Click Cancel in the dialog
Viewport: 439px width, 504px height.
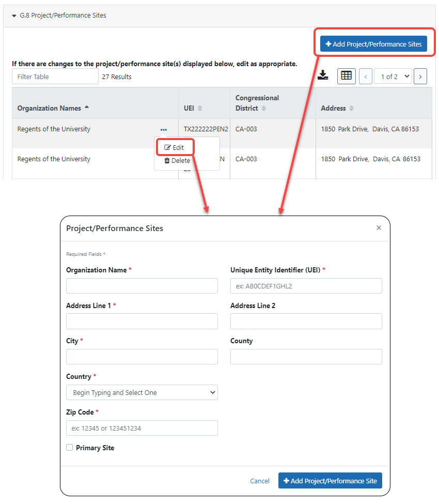click(x=260, y=481)
